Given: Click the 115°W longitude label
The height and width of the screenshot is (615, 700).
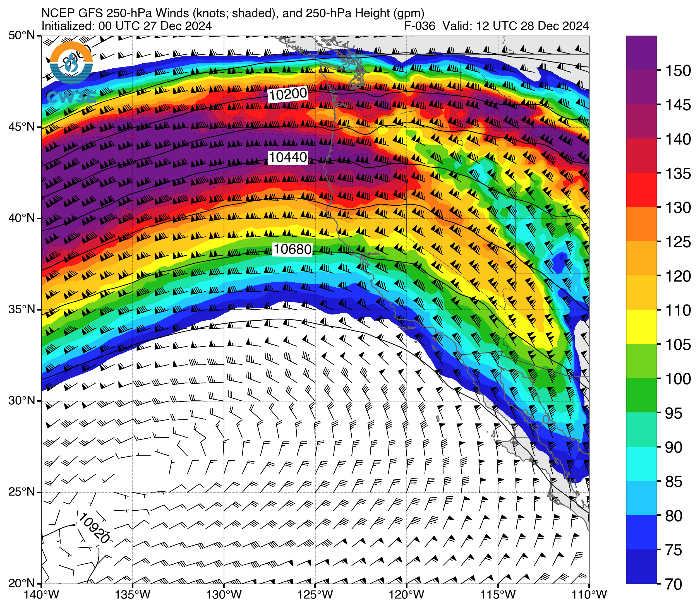Looking at the screenshot, I should coord(498,595).
